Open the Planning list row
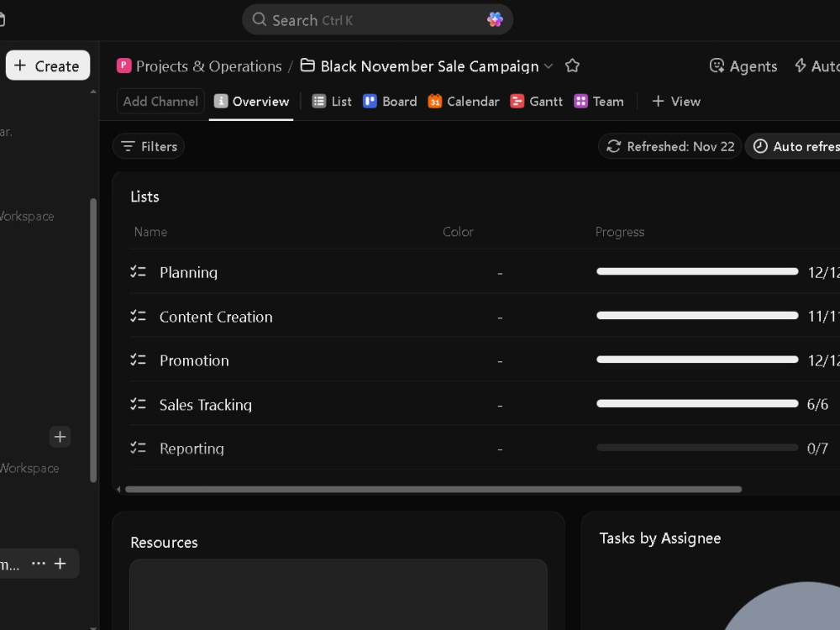840x630 pixels. [x=485, y=271]
